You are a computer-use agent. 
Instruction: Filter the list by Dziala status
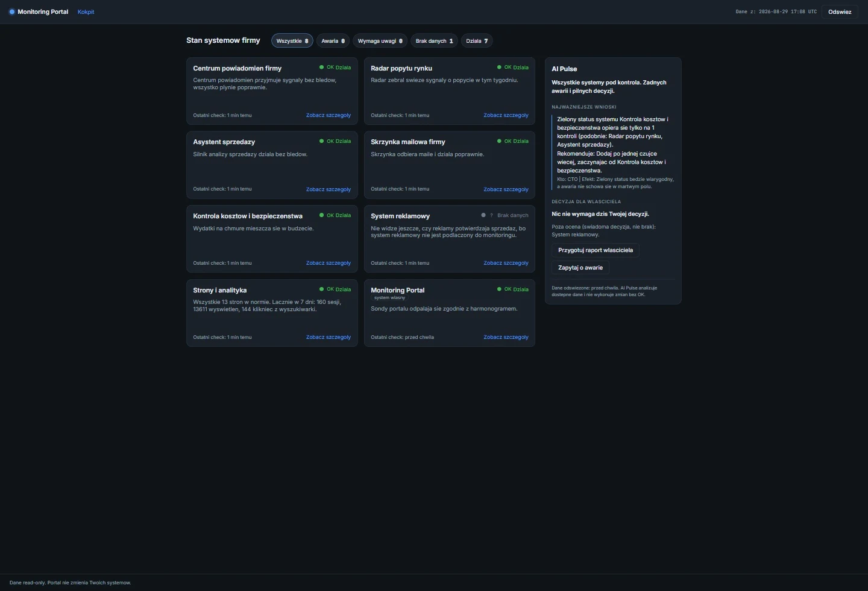pyautogui.click(x=477, y=41)
